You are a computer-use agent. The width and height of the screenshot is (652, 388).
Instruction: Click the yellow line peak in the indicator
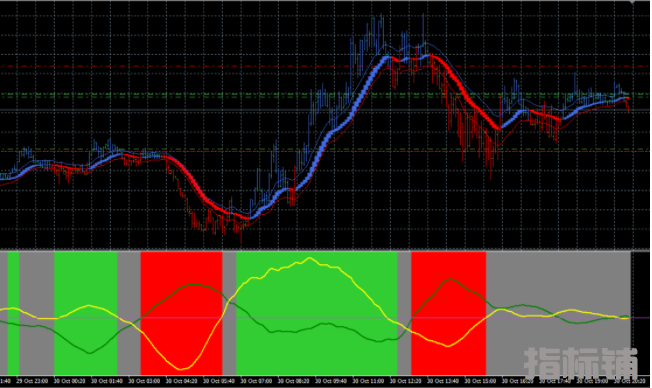coord(309,258)
